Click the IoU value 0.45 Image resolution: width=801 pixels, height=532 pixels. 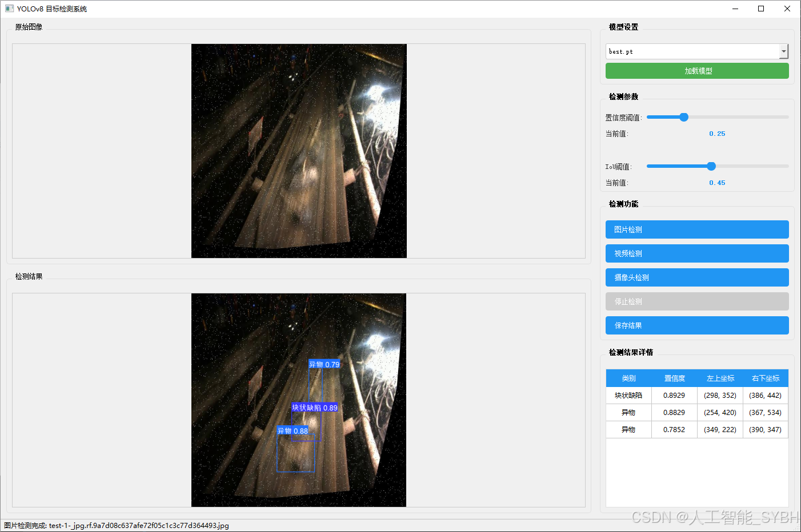pos(717,183)
